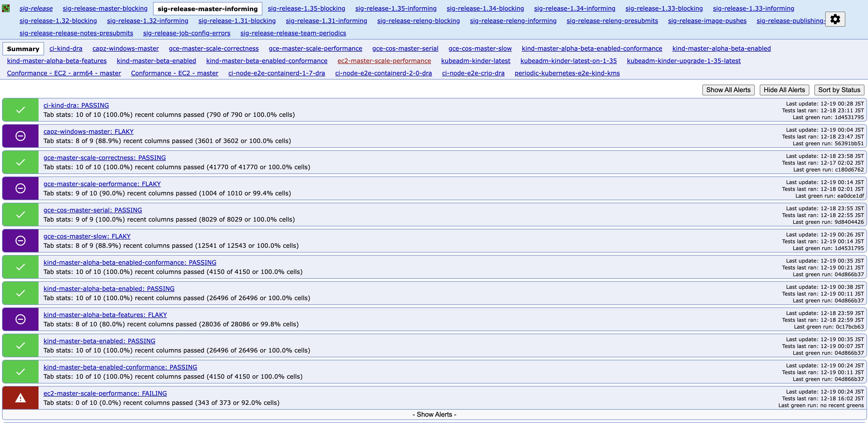Click the flaky status icon for gce-cos-master-slow
This screenshot has width=868, height=423.
20,241
